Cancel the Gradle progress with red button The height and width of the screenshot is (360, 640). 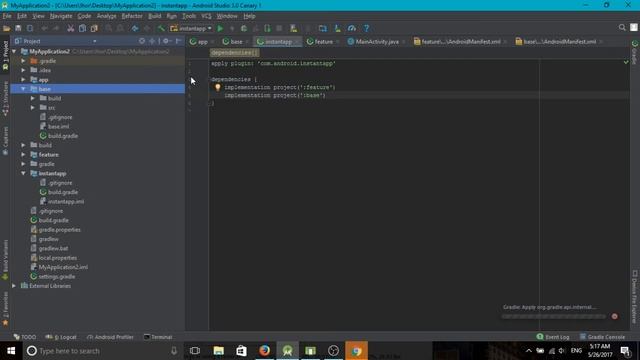(x=615, y=316)
